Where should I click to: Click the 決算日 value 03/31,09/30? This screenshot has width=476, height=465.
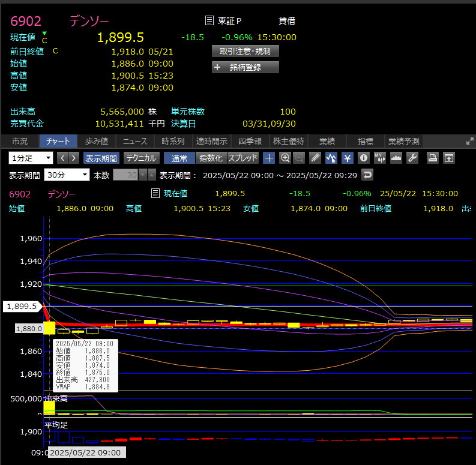(x=269, y=124)
